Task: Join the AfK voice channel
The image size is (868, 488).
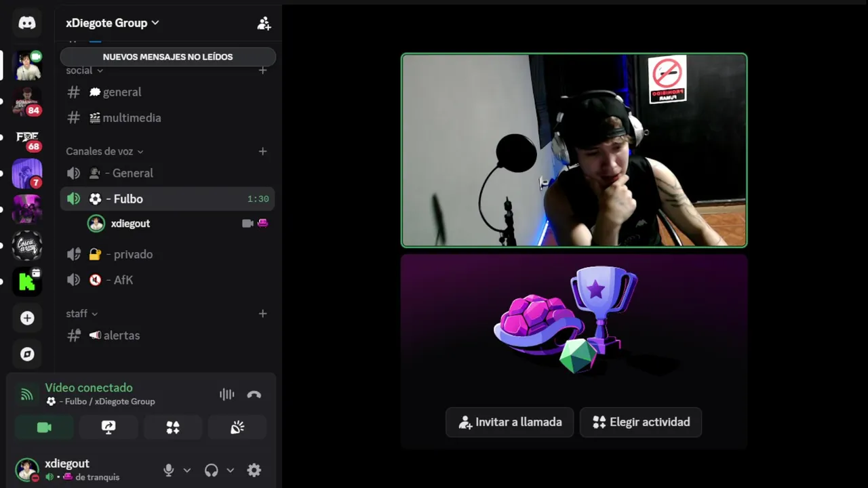Action: [x=167, y=280]
